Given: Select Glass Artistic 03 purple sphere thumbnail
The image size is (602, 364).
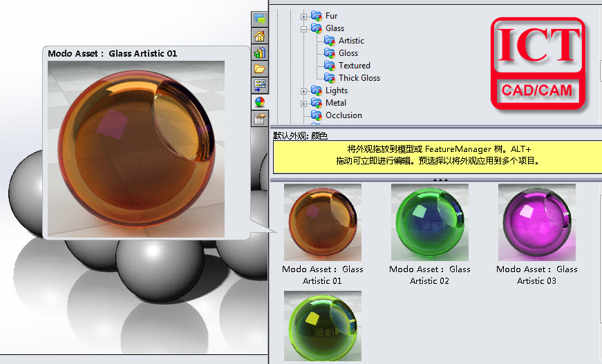Looking at the screenshot, I should tap(537, 222).
